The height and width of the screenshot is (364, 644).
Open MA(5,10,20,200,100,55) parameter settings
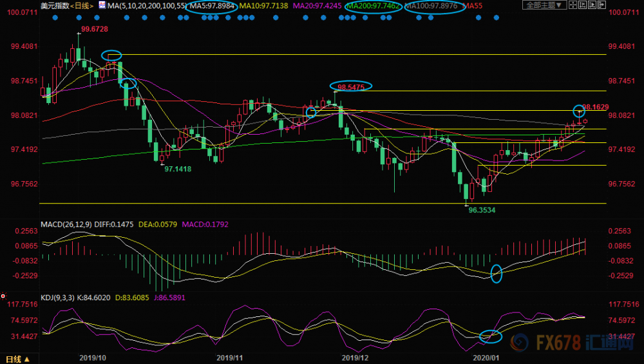tap(146, 6)
